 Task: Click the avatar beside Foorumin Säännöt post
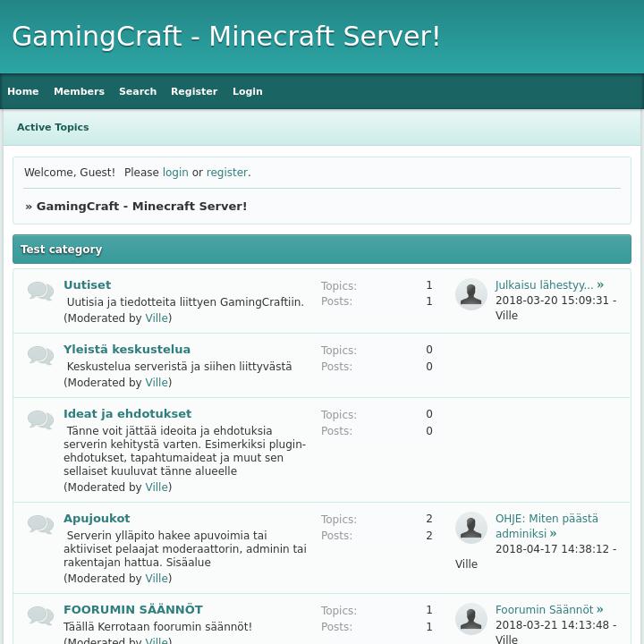click(471, 619)
